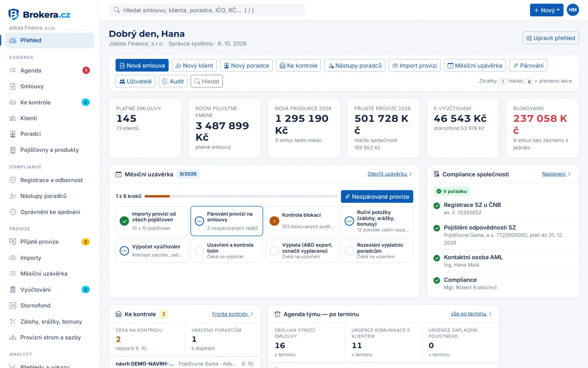Click the Blokováno 237 058 Kč card

point(542,128)
